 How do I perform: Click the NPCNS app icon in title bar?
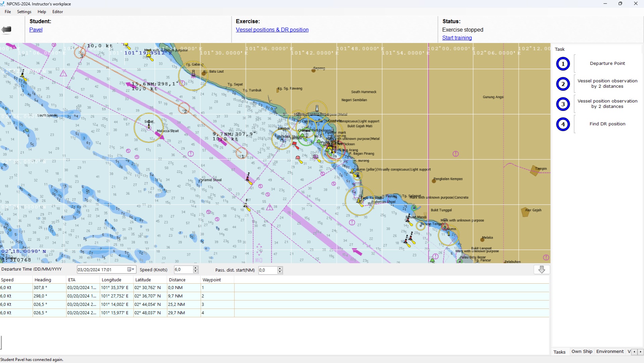tap(3, 4)
